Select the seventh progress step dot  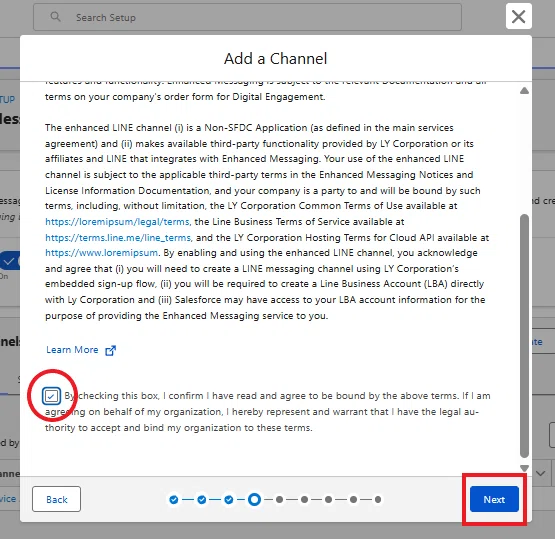coord(328,499)
